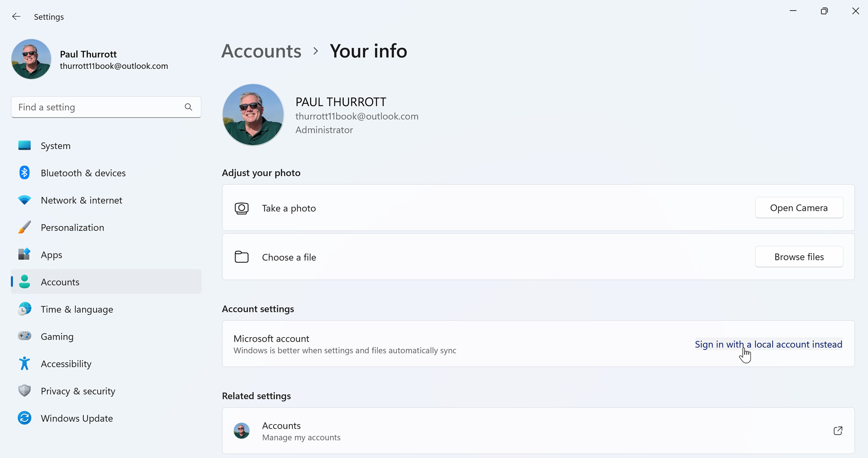This screenshot has height=458, width=868.
Task: Open Bluetooth & devices settings
Action: 83,173
